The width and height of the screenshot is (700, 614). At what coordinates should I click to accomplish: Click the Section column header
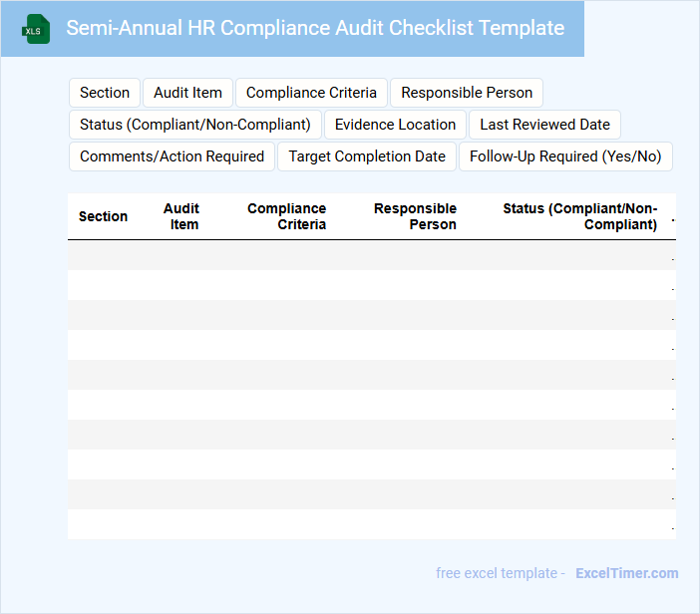(x=104, y=216)
